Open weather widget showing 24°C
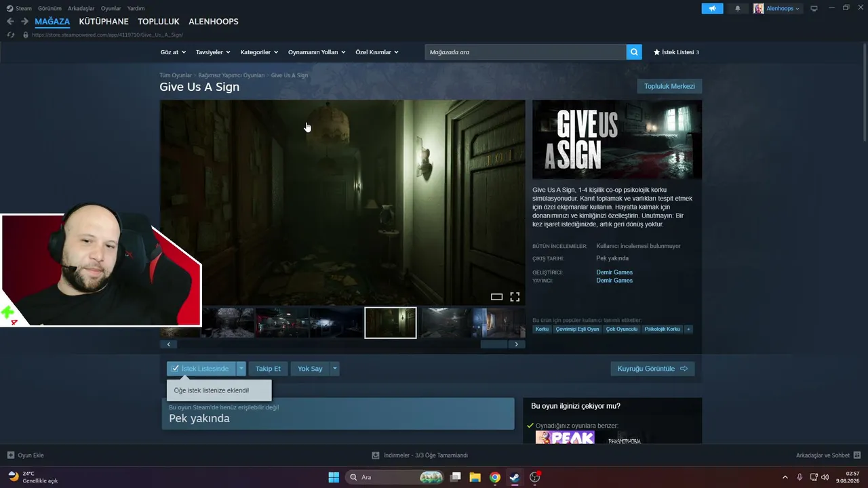 (x=33, y=477)
